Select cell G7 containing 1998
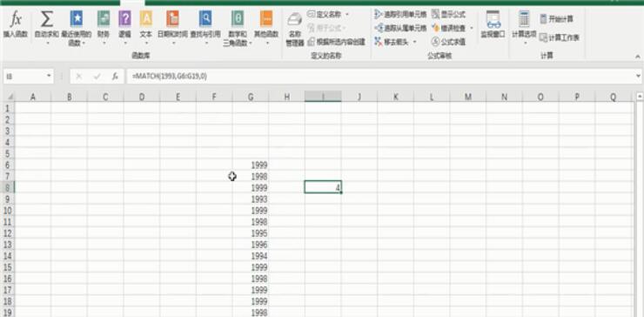Viewport: 644px width, 317px height. [251, 177]
